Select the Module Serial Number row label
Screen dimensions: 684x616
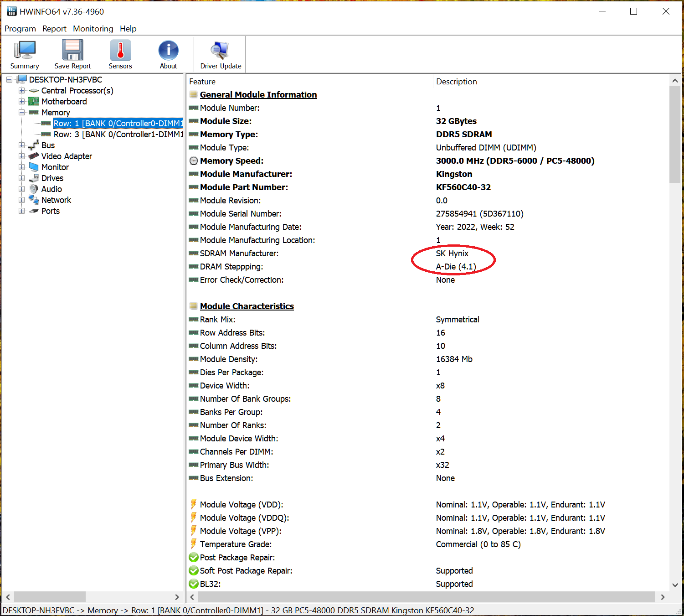click(241, 213)
